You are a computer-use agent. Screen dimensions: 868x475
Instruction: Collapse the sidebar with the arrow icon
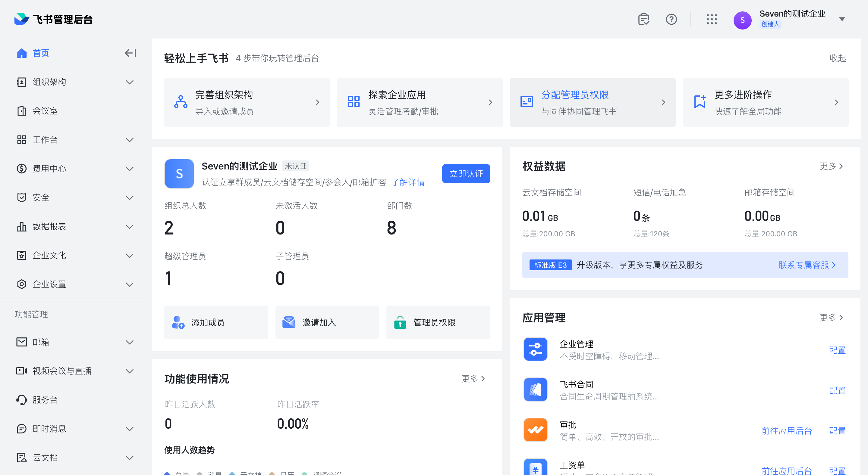click(x=130, y=53)
